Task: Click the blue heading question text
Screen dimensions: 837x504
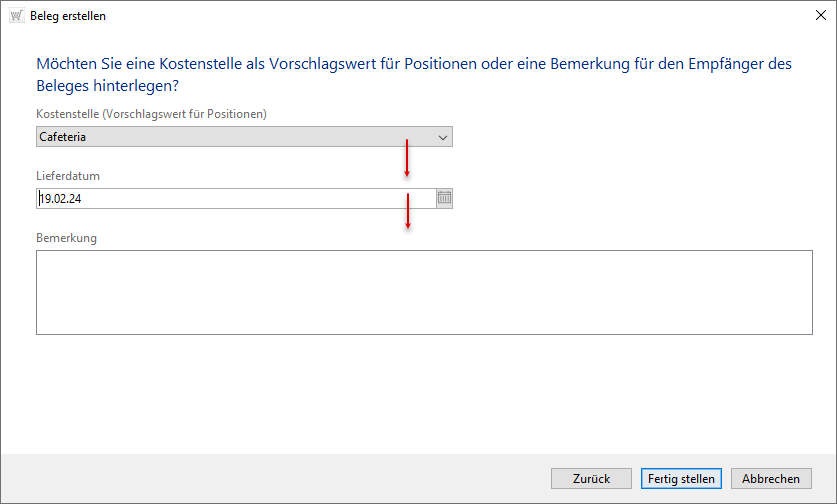Action: [414, 75]
